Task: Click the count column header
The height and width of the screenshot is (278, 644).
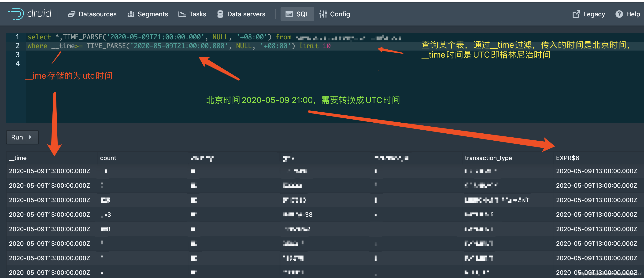Action: tap(108, 158)
